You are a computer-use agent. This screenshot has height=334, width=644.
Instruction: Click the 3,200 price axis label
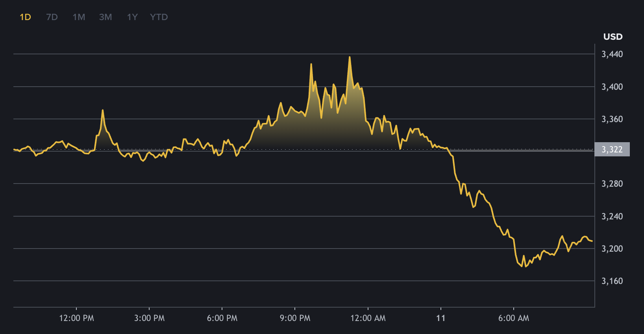pos(612,249)
